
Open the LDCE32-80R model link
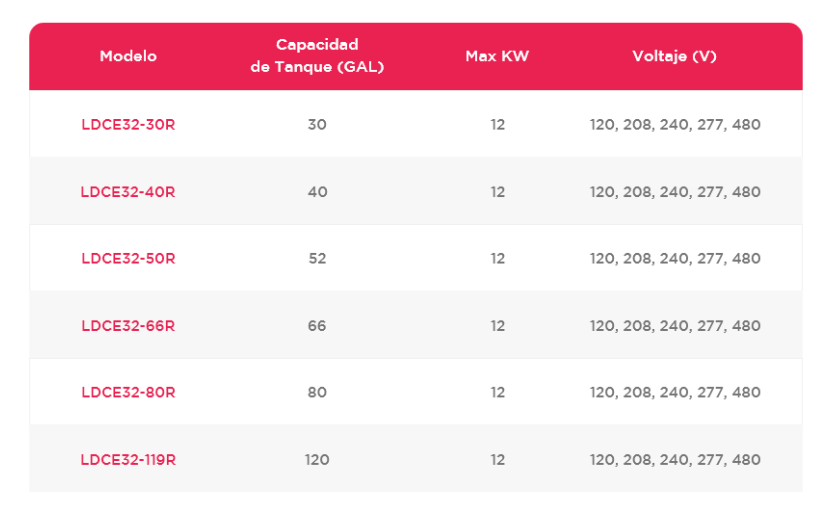click(128, 393)
